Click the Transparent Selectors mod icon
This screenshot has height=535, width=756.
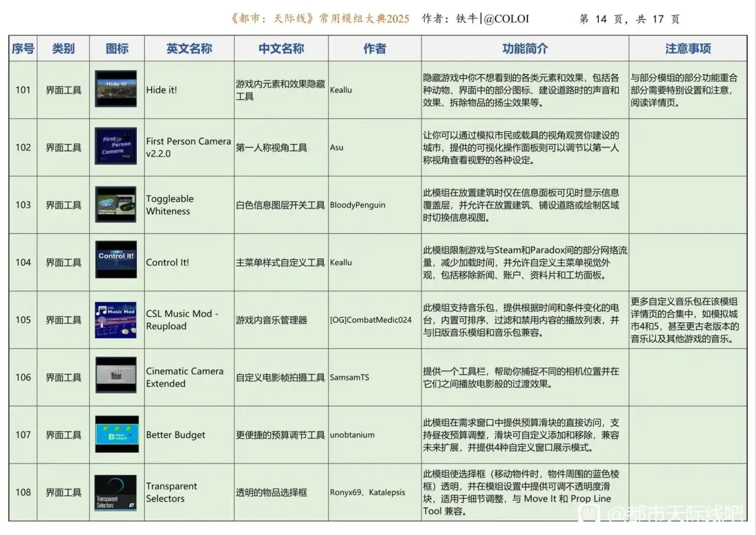116,492
